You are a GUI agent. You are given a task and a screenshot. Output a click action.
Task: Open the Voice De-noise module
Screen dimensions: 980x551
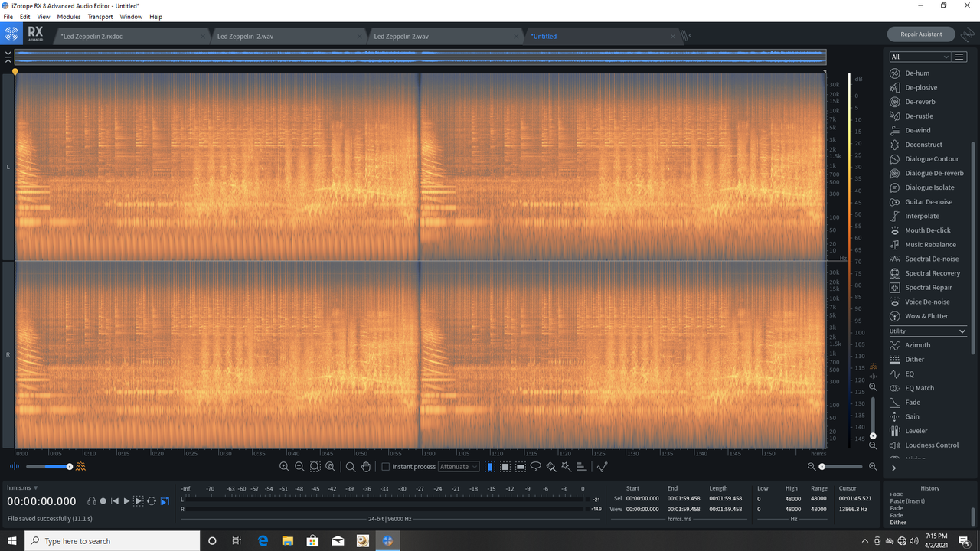(928, 302)
